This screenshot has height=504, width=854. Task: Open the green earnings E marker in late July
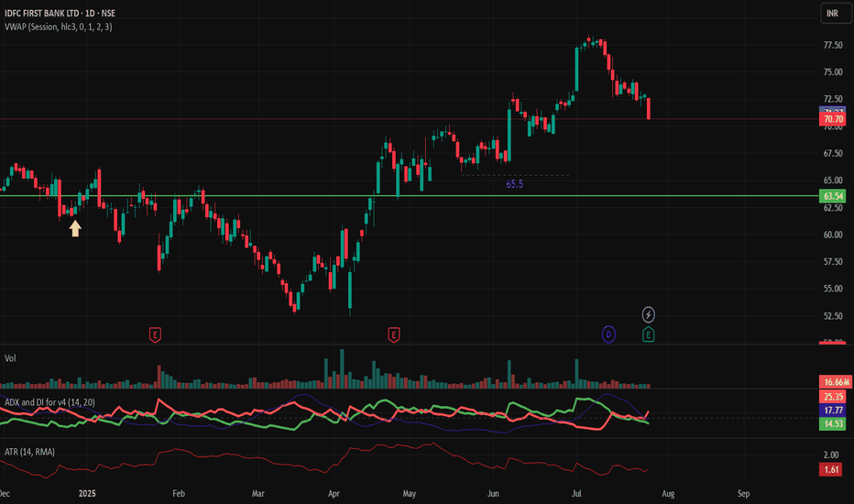(648, 334)
